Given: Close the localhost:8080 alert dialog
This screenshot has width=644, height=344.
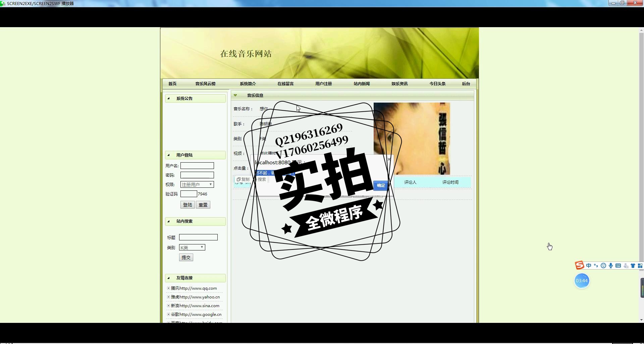Looking at the screenshot, I should [x=389, y=159].
